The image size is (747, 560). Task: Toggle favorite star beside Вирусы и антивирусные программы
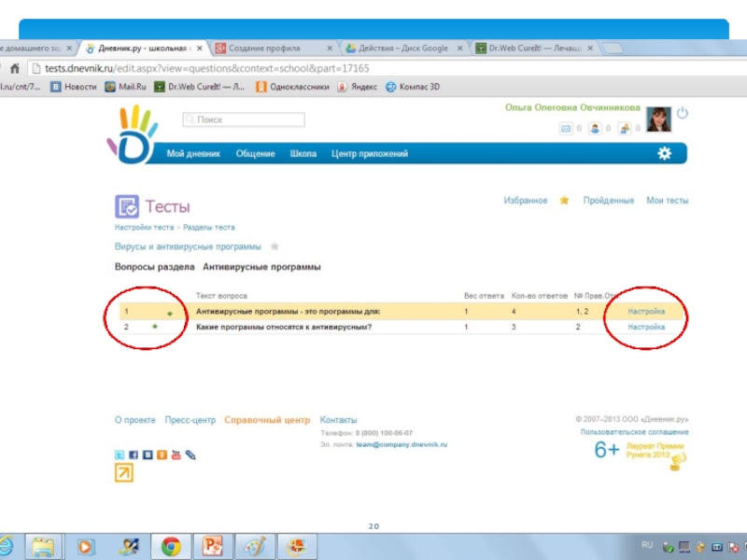275,246
